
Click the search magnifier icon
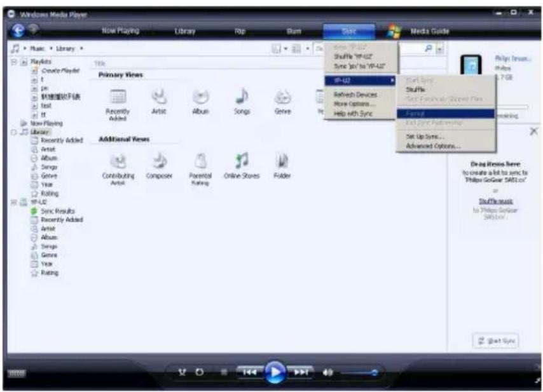pyautogui.click(x=429, y=48)
